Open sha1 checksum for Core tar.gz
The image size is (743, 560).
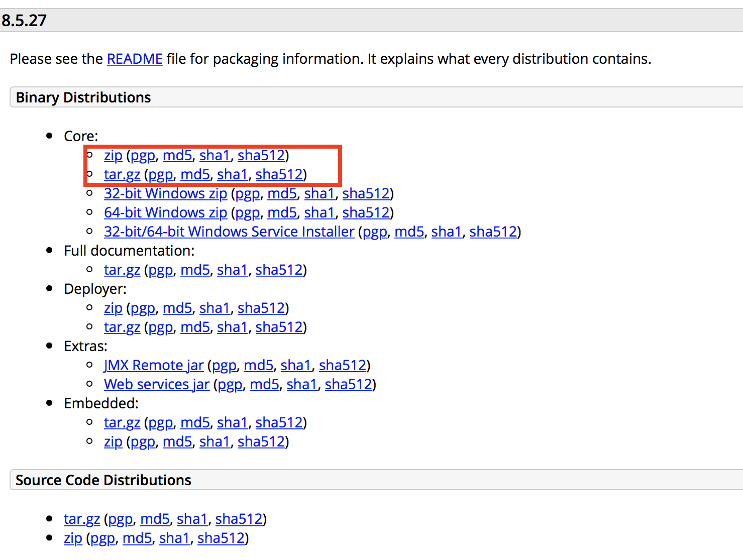click(232, 175)
